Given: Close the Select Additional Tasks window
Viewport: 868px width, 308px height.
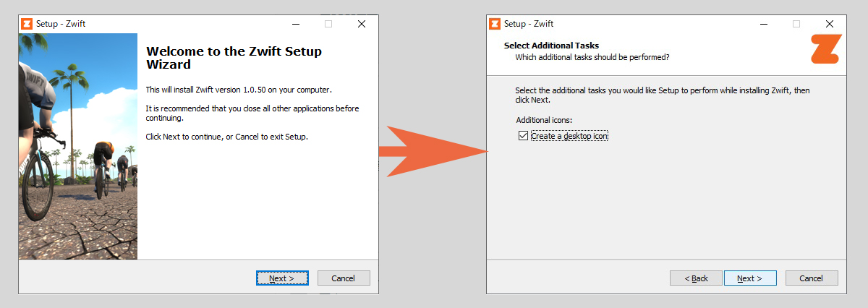Looking at the screenshot, I should (x=829, y=24).
